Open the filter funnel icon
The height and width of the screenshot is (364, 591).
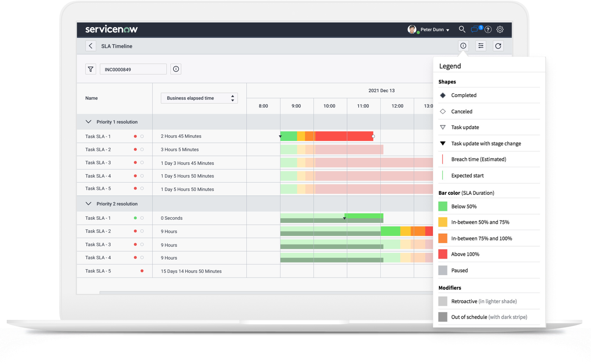click(x=91, y=69)
